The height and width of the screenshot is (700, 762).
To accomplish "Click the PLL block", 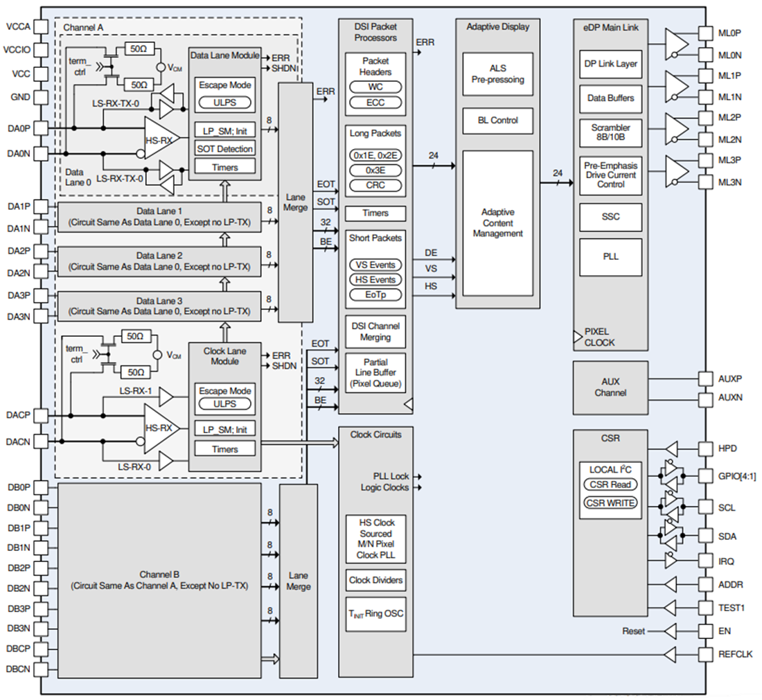I will pos(610,256).
